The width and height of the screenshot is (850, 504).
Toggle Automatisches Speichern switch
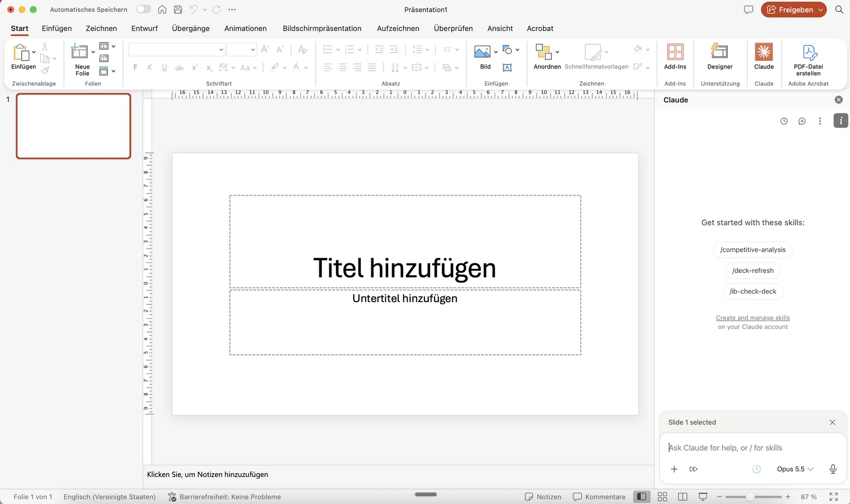point(143,9)
